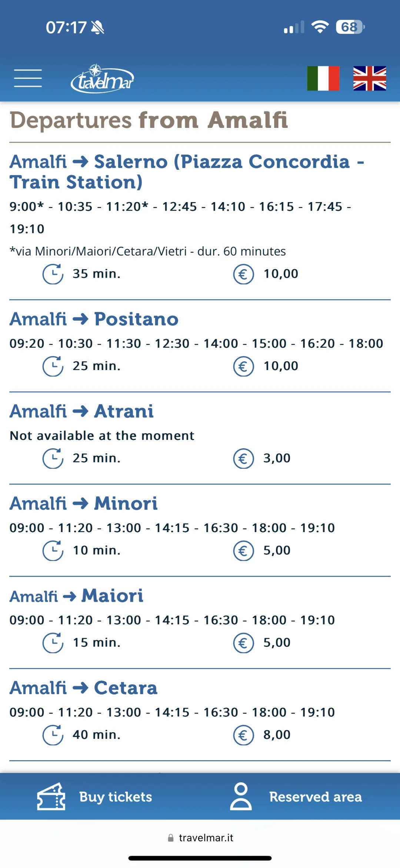Switch language to Italian flag

[323, 78]
